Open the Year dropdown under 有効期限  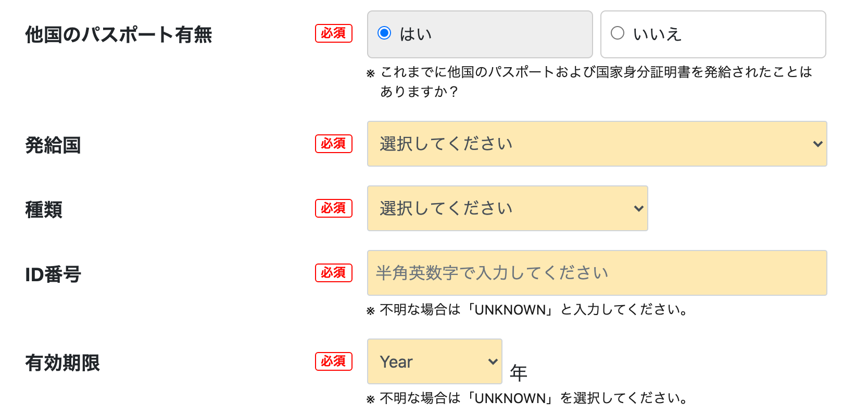tap(434, 361)
